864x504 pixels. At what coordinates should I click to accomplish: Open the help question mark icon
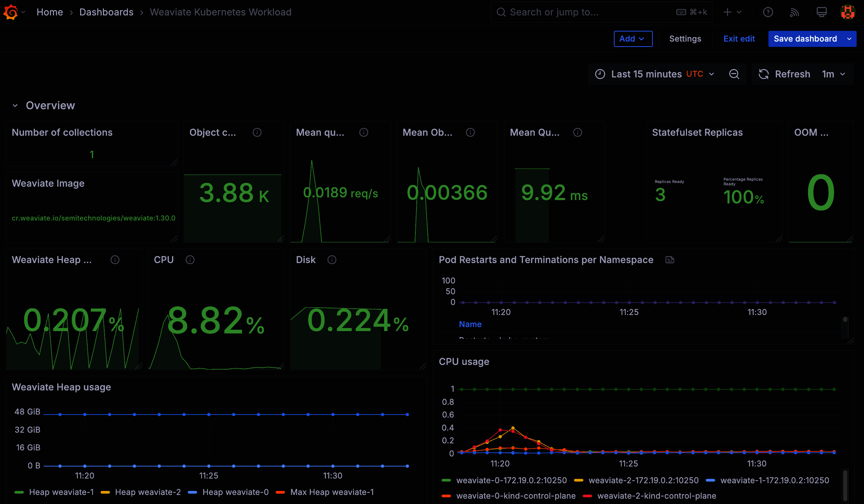click(768, 12)
